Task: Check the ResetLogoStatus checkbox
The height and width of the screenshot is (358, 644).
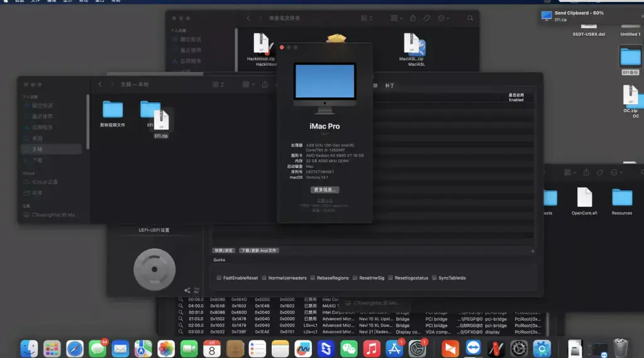Action: point(391,278)
